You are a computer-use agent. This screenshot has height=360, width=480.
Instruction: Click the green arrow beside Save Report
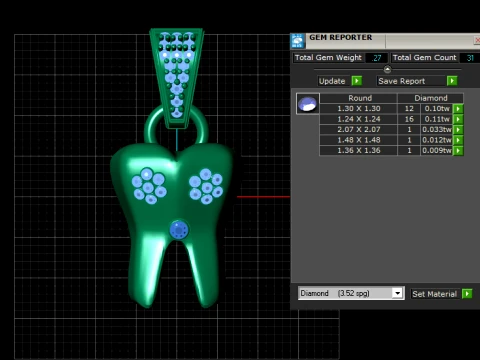click(x=452, y=81)
